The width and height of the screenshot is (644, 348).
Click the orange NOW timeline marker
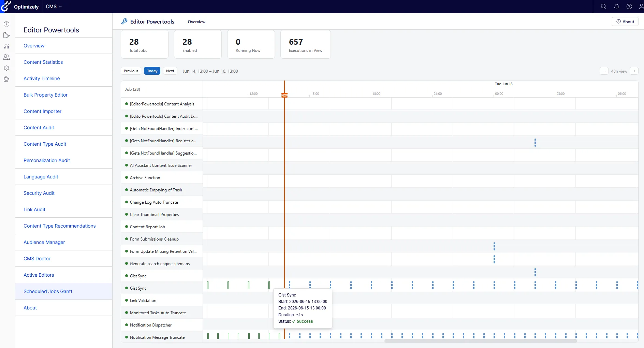(284, 95)
